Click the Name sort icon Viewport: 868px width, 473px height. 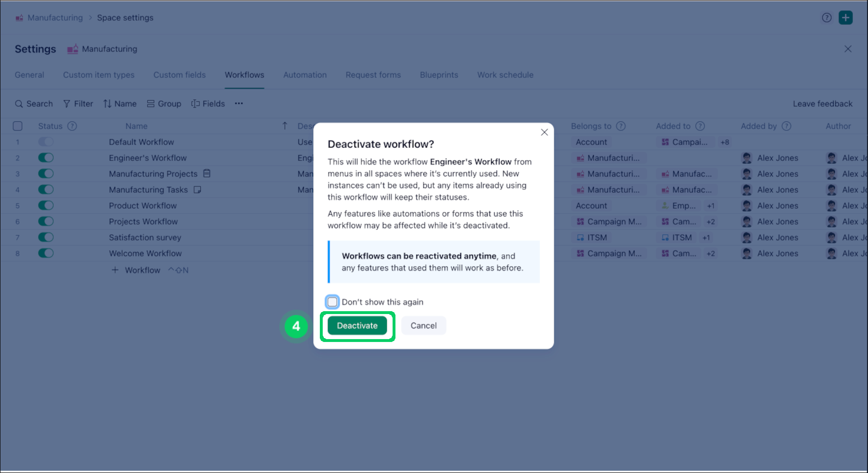107,103
